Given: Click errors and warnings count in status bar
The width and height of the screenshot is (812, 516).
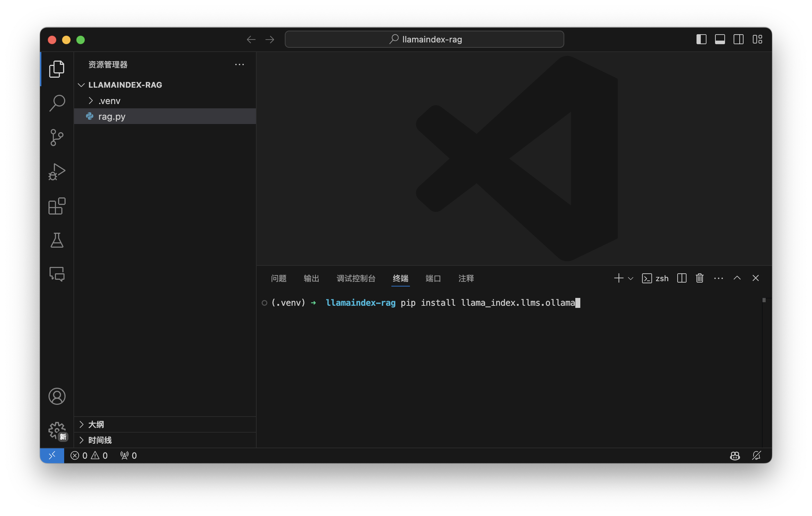Looking at the screenshot, I should (x=89, y=456).
